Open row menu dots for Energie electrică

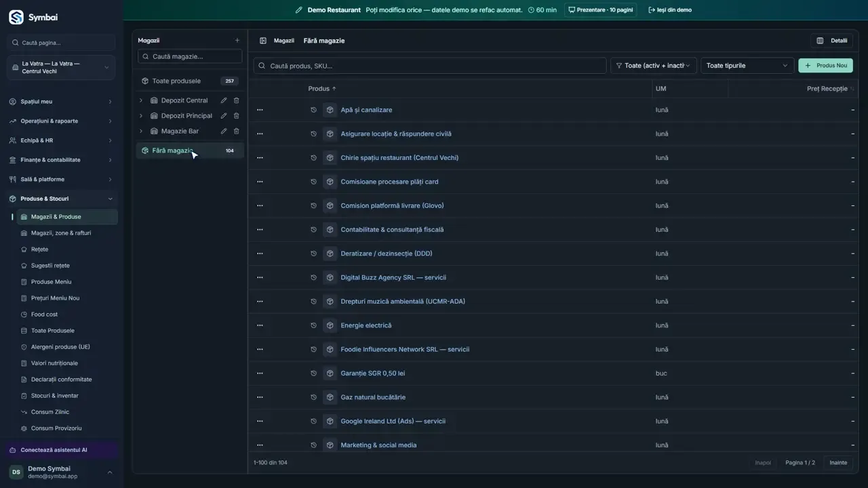pos(260,325)
